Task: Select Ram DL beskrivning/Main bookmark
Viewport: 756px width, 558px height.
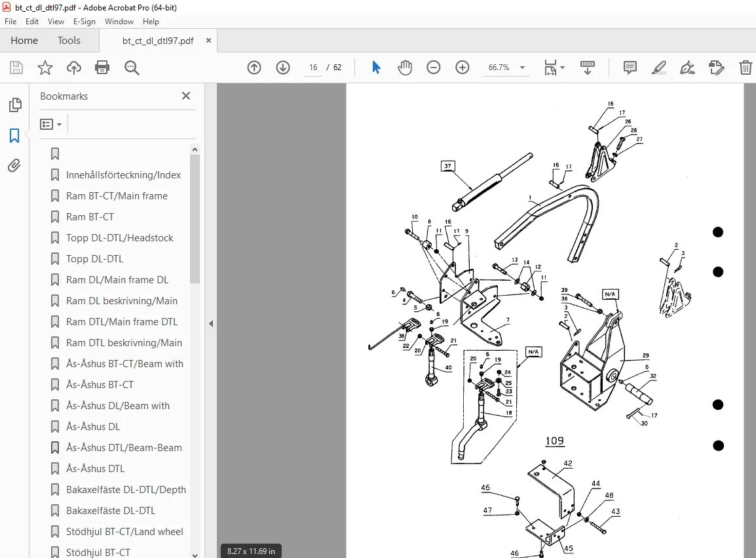Action: coord(121,301)
